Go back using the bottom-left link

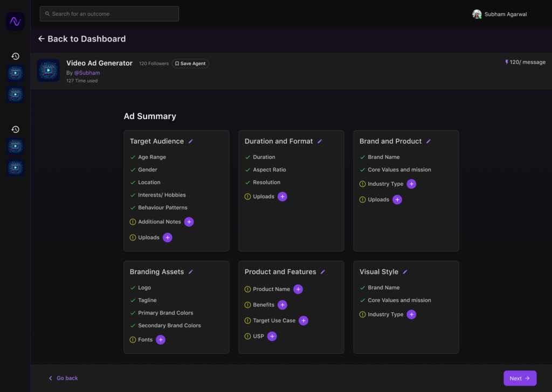[x=64, y=379]
